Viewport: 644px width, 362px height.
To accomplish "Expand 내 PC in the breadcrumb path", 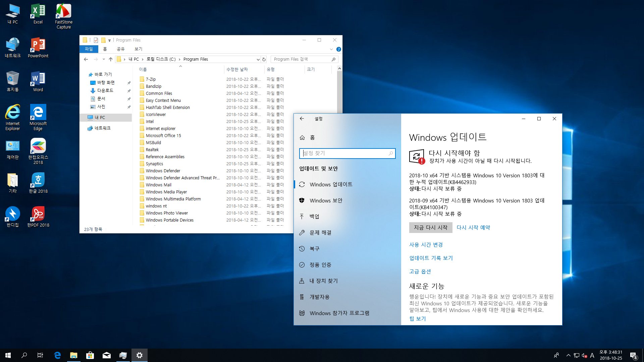I will click(143, 59).
